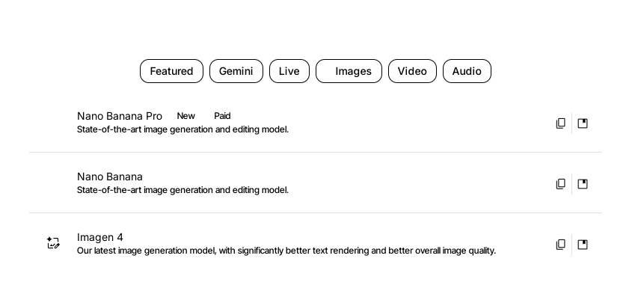Open Imagen 4 details icon

(x=583, y=245)
